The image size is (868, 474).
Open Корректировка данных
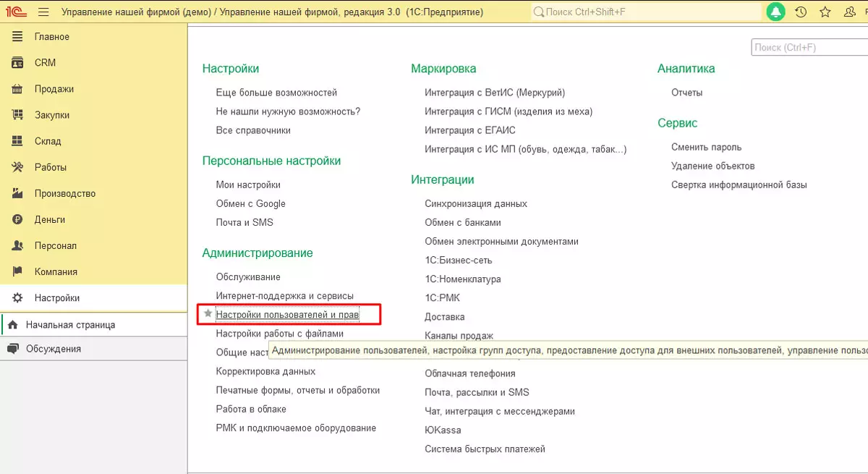click(x=265, y=371)
